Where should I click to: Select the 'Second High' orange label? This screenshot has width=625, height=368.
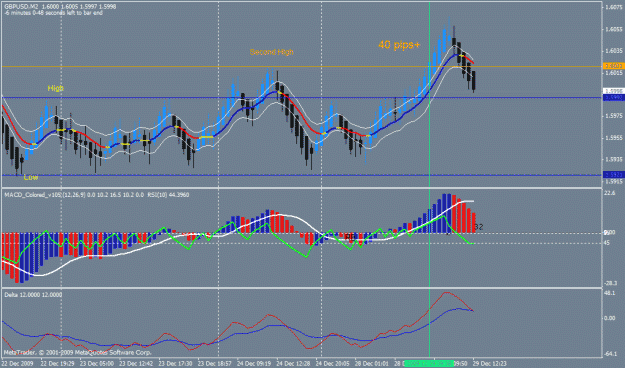click(x=271, y=52)
